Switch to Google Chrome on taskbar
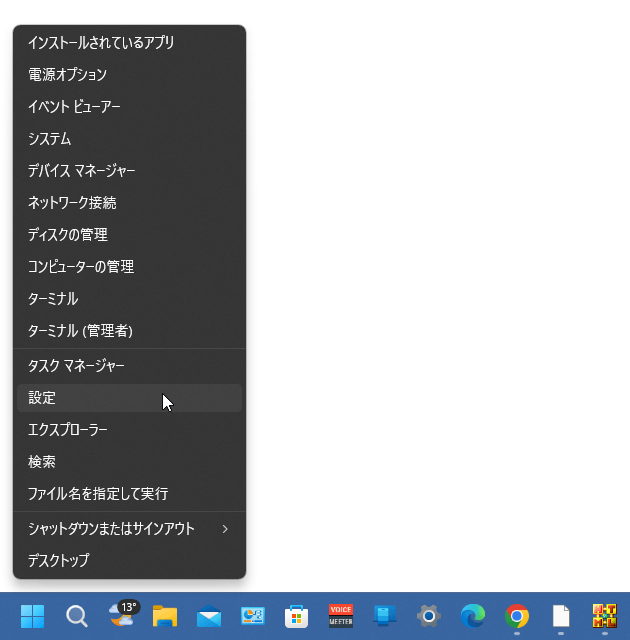Viewport: 630px width, 640px height. point(517,616)
